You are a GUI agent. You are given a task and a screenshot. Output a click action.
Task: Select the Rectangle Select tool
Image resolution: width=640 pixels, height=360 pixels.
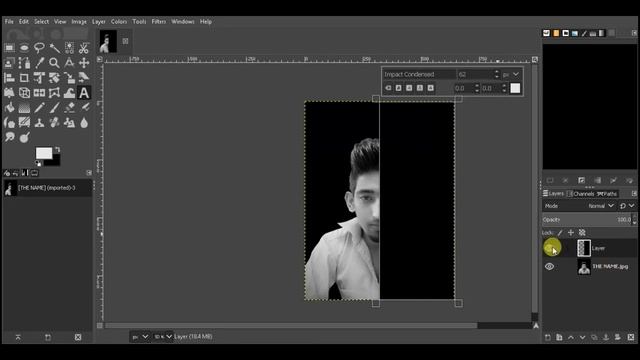pyautogui.click(x=9, y=48)
